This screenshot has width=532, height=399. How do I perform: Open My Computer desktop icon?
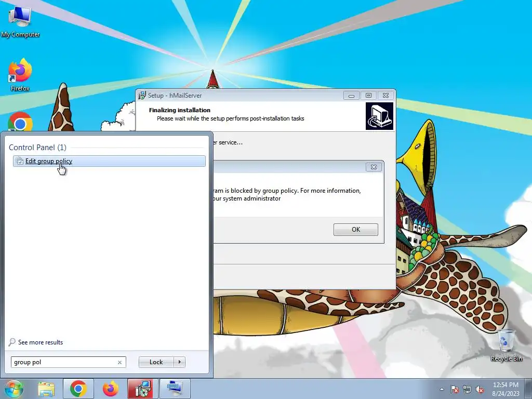[x=20, y=21]
